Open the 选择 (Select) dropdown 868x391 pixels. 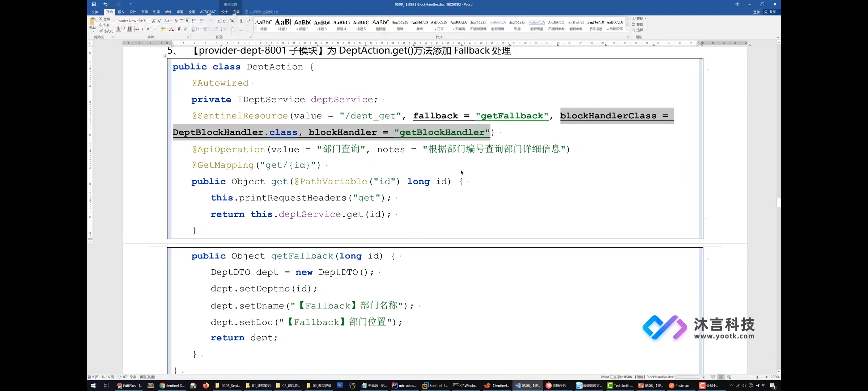[639, 30]
